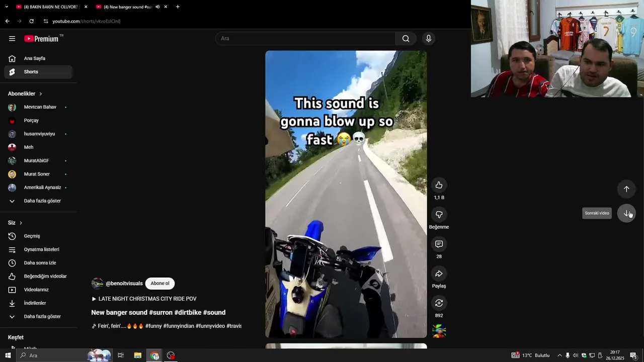The height and width of the screenshot is (362, 644).
Task: Click the #surron hashtag in title
Action: point(160,313)
